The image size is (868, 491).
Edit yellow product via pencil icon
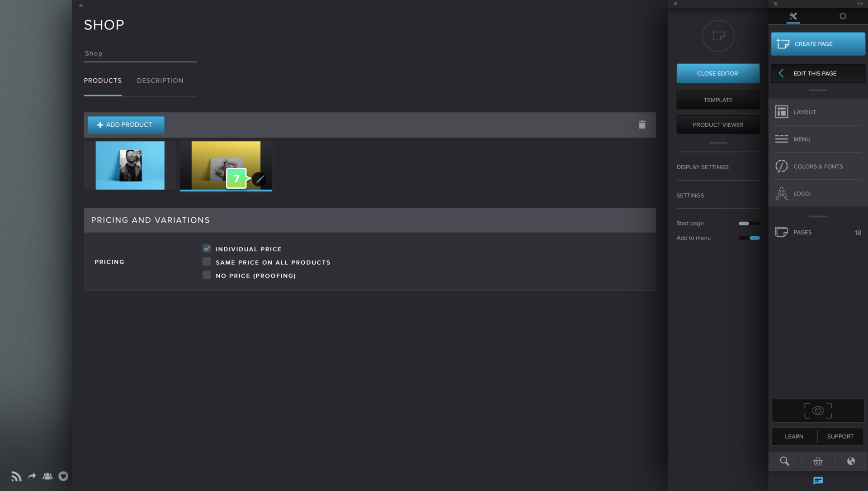[259, 179]
